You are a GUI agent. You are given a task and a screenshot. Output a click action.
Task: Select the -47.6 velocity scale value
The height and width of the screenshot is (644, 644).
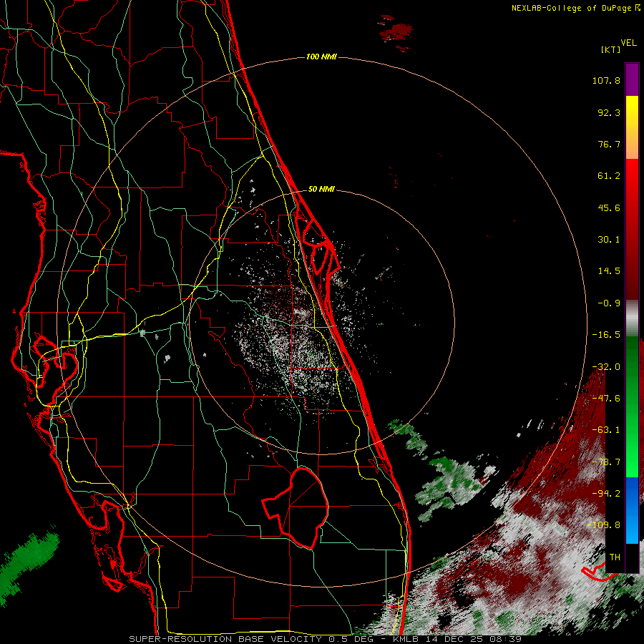coord(606,399)
